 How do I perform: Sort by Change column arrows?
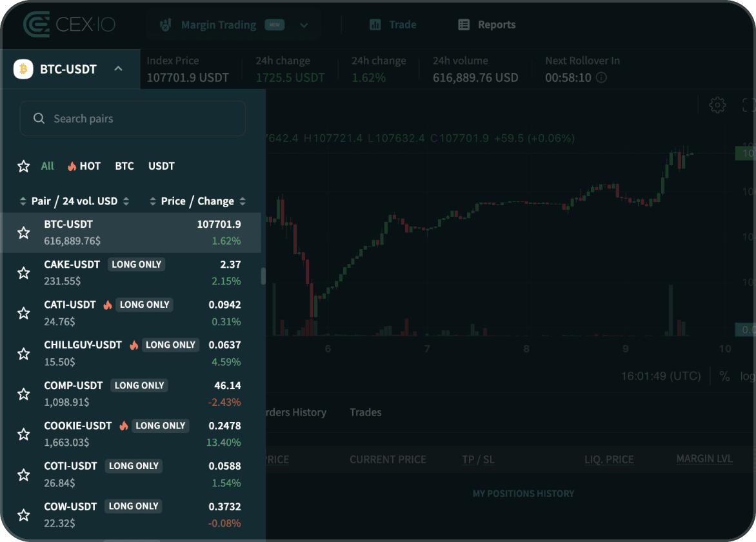click(243, 201)
